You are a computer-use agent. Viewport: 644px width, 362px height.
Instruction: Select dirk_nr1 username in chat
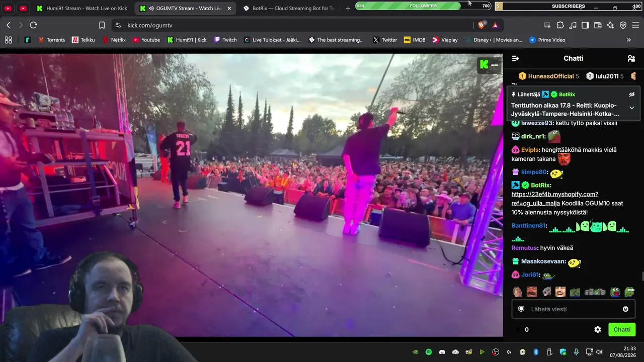tap(532, 136)
